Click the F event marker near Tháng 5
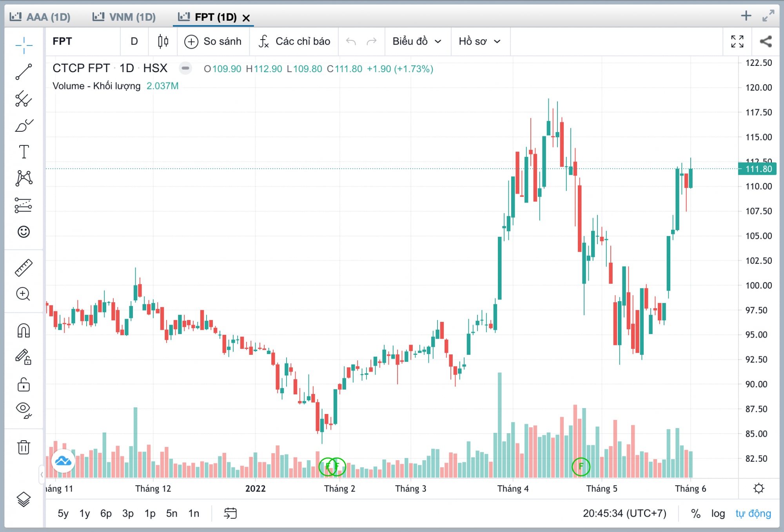Viewport: 784px width, 532px height. click(x=581, y=467)
